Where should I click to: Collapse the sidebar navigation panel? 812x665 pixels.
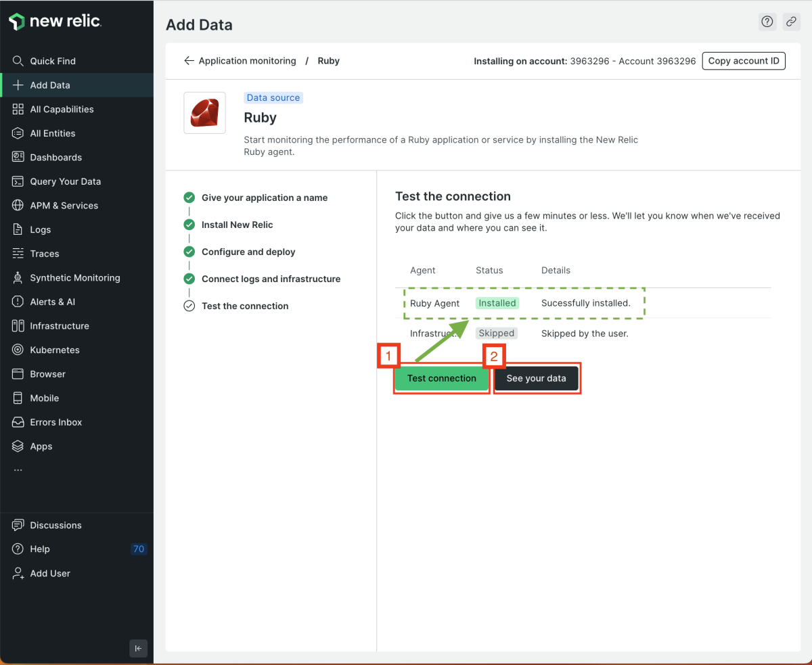click(138, 648)
